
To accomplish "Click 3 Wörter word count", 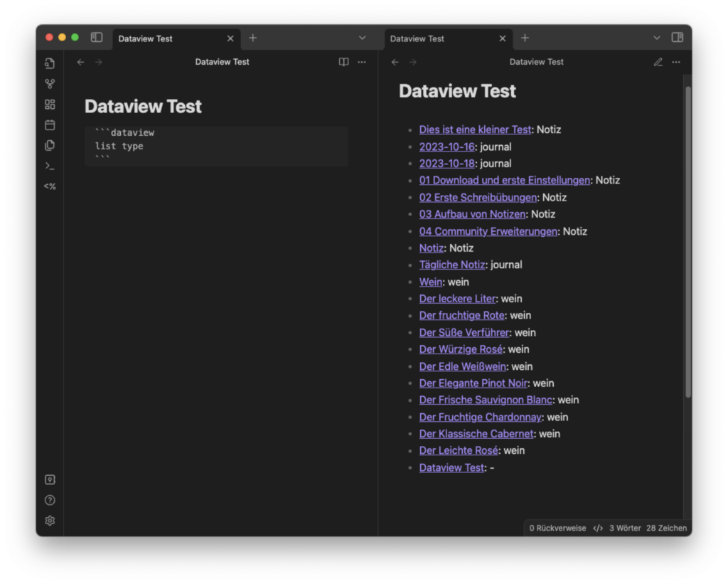I will point(625,529).
